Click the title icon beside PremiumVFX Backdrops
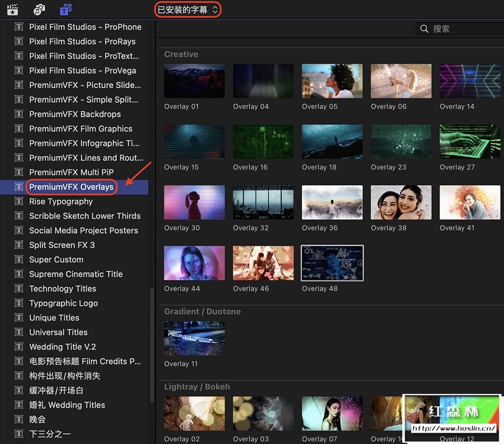The image size is (504, 444). click(19, 114)
